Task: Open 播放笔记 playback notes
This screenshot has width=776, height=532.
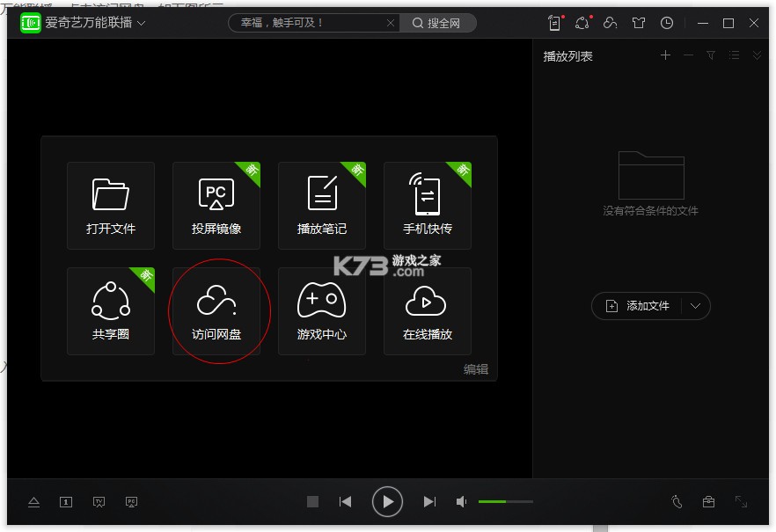Action: (322, 205)
